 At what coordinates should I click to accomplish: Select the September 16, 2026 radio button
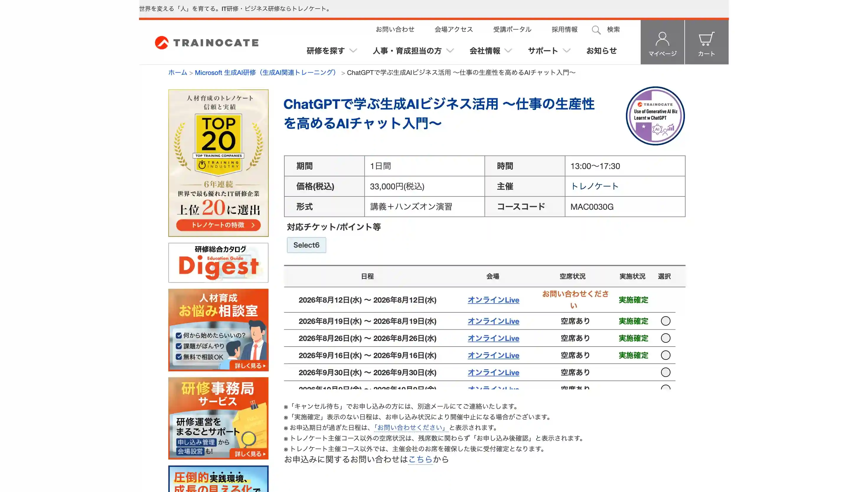[x=665, y=355]
